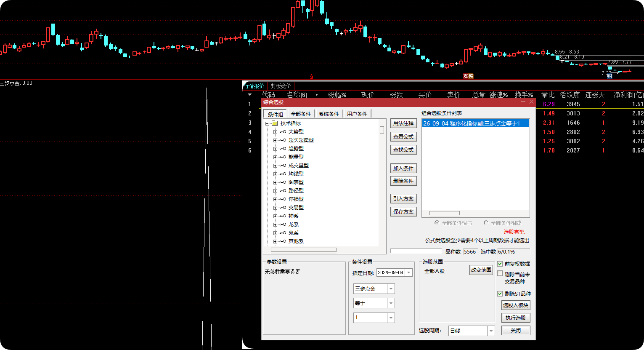Click the 改变范围 button
Viewport: 644px width, 350px height.
point(481,270)
